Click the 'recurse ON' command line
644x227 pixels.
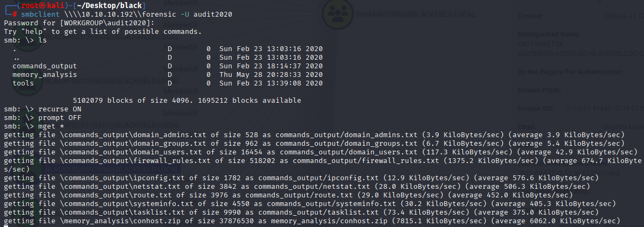coord(43,109)
